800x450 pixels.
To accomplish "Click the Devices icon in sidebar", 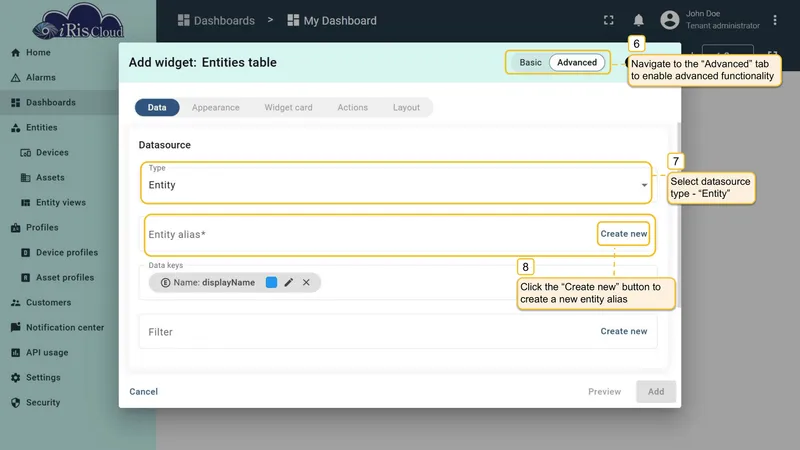I will coord(26,153).
